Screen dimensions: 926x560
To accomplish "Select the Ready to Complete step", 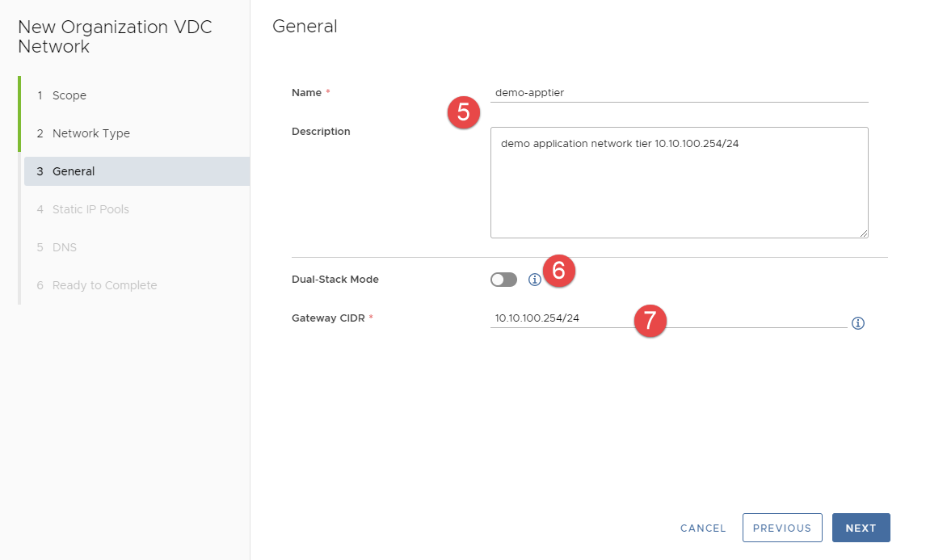I will (104, 285).
